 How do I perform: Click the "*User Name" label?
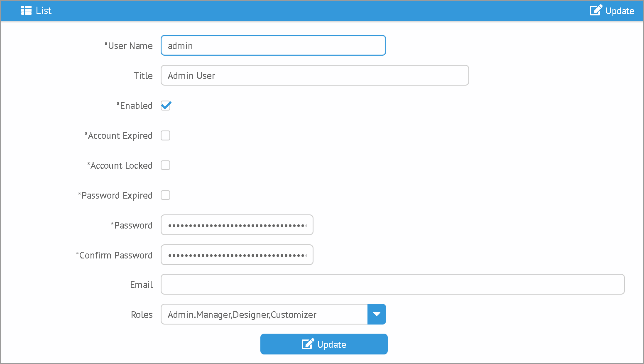(x=129, y=46)
